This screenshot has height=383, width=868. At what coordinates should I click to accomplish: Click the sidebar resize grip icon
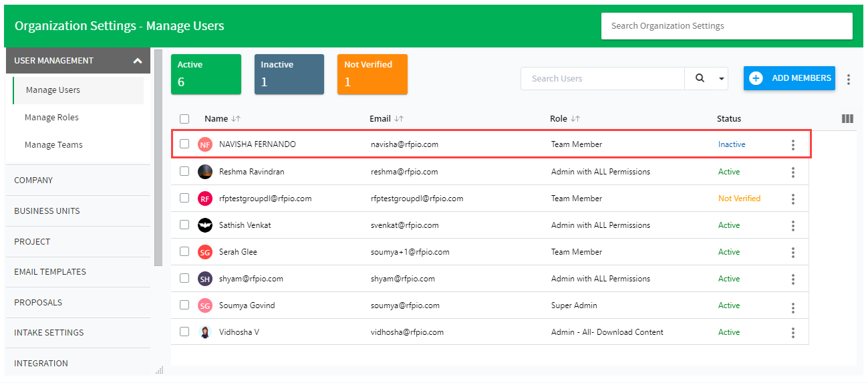tap(159, 370)
